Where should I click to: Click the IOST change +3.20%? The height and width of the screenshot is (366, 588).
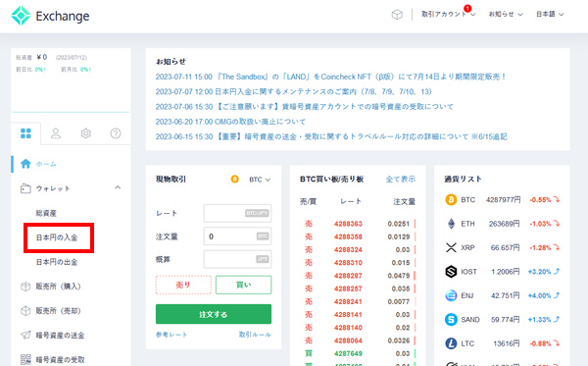point(544,272)
